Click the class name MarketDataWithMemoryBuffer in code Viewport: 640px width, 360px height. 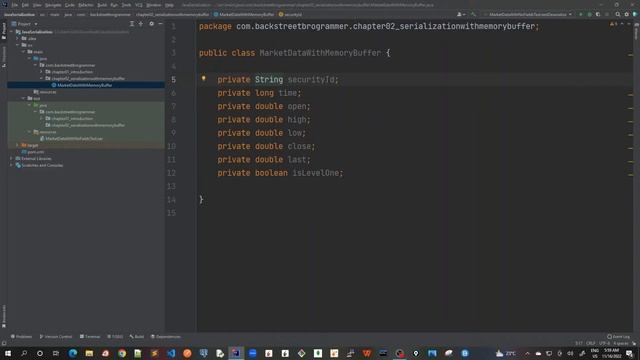click(320, 53)
